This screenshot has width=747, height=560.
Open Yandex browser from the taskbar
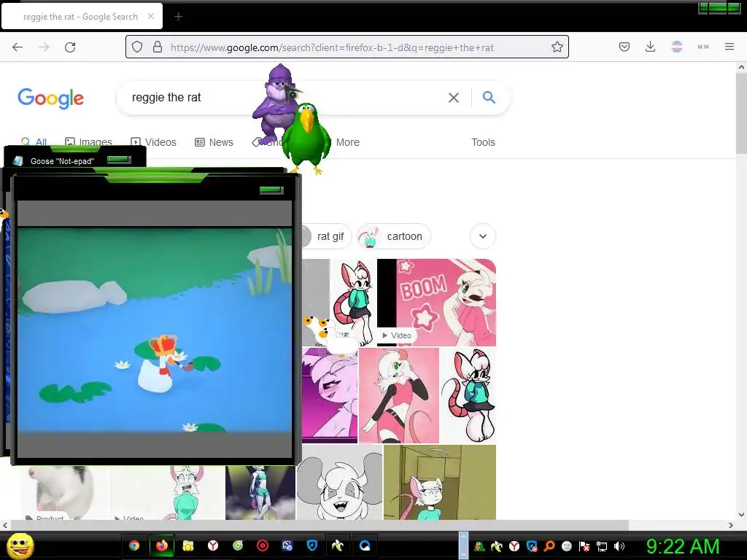pos(213,545)
